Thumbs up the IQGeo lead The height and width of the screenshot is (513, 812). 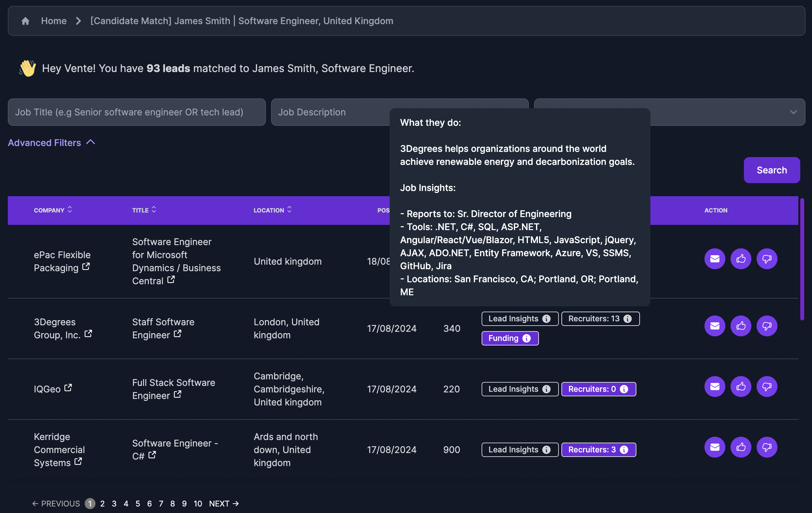741,387
